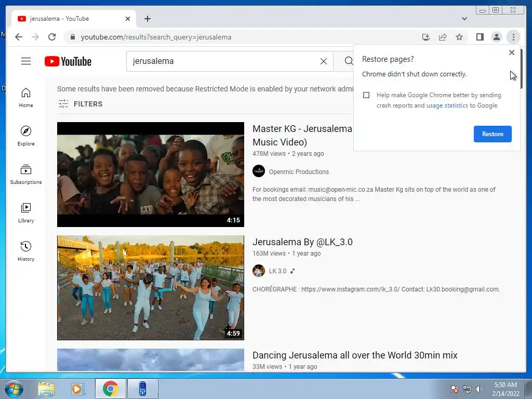Click the Restricted Mode notice text

[205, 89]
